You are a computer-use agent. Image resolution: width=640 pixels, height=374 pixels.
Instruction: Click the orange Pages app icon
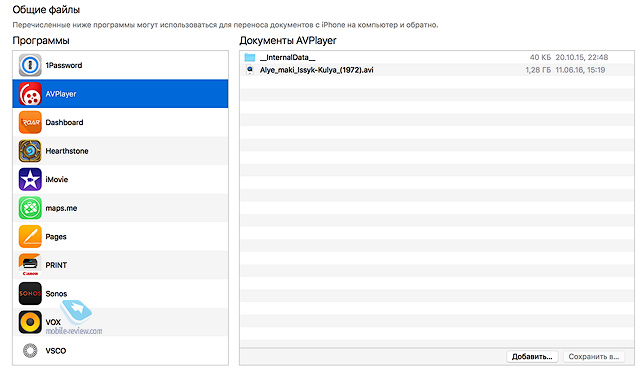(x=30, y=237)
